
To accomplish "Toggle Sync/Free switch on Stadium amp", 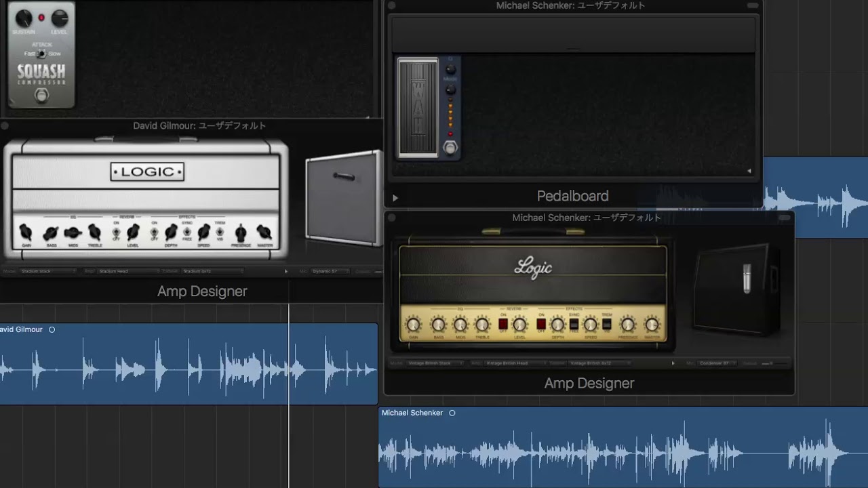I will (187, 233).
